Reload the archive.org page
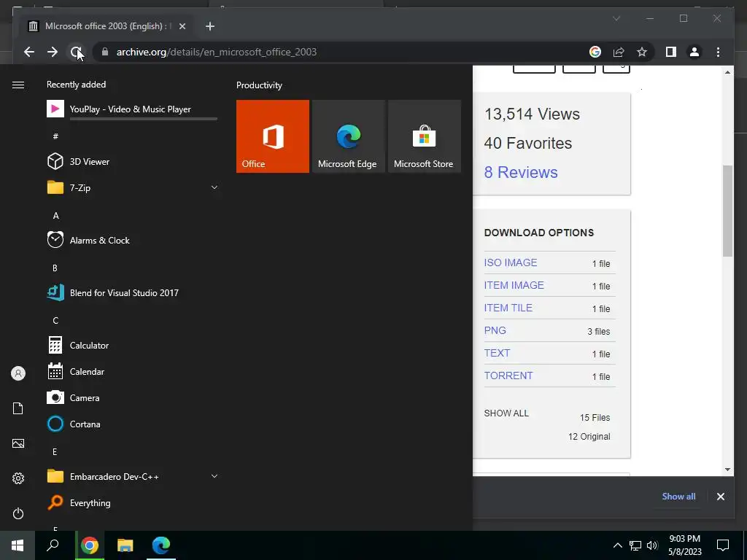The image size is (747, 560). (x=76, y=52)
